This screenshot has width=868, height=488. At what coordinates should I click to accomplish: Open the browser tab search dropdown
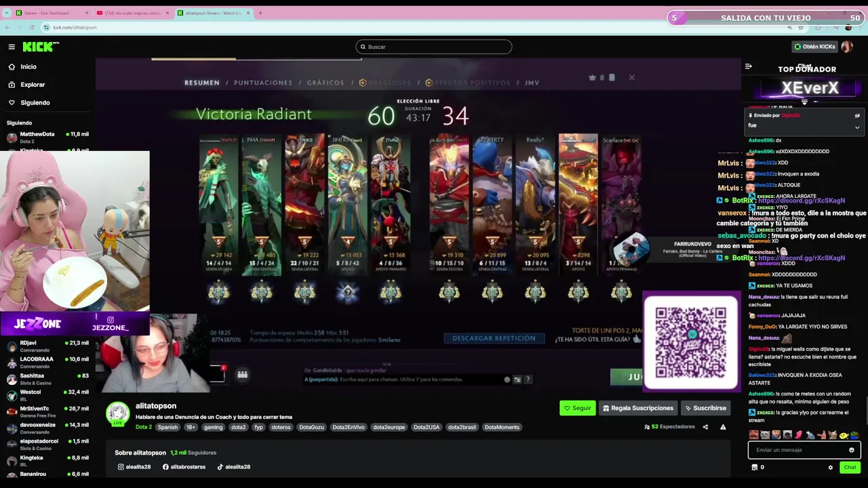[x=7, y=13]
